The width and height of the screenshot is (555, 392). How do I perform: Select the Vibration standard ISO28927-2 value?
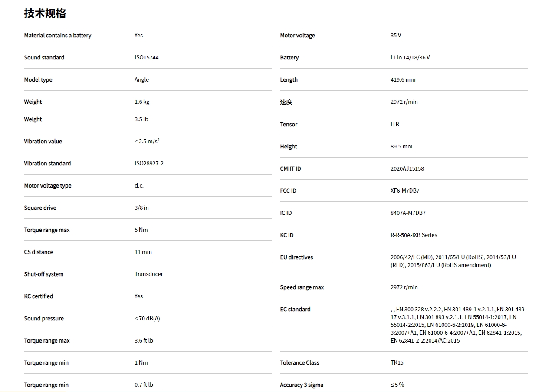pos(149,163)
